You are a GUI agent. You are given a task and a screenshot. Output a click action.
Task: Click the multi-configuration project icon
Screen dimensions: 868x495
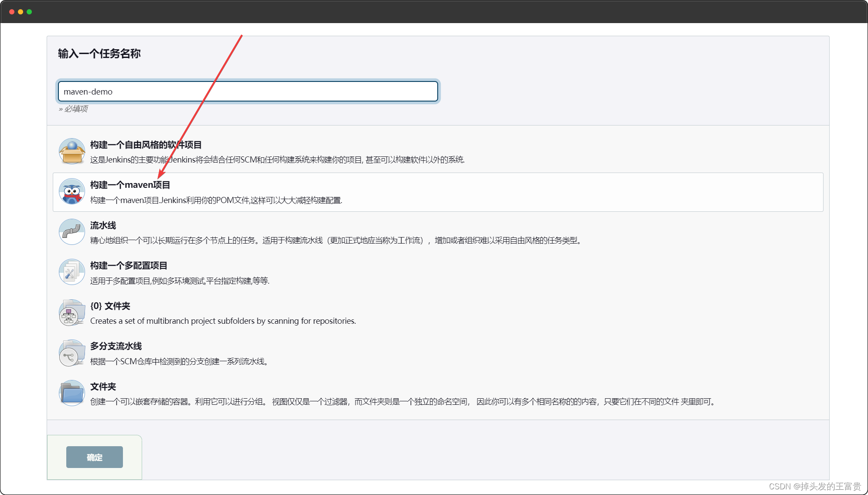(x=72, y=272)
